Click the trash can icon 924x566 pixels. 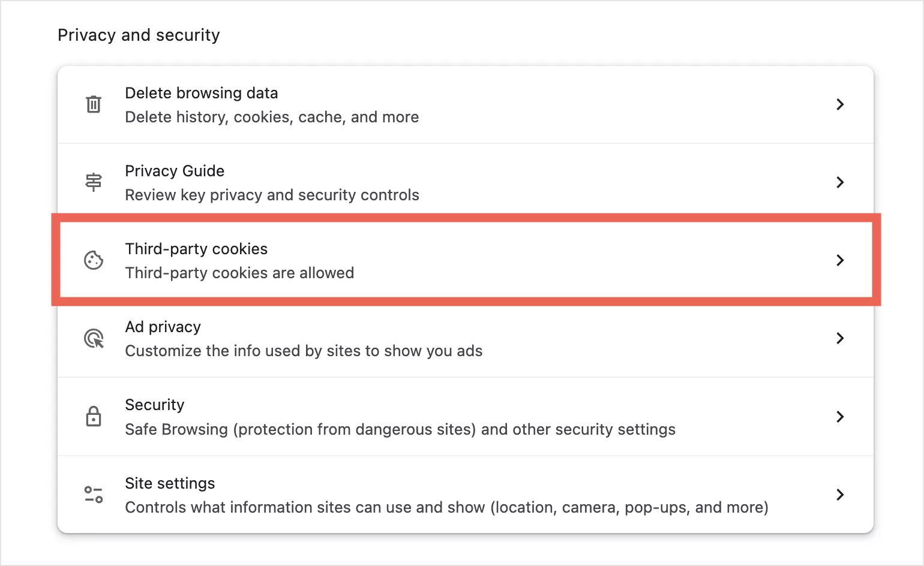[x=94, y=104]
